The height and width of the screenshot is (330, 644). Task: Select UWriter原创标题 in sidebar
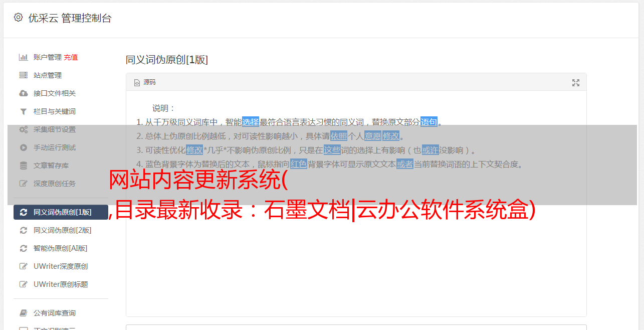61,284
